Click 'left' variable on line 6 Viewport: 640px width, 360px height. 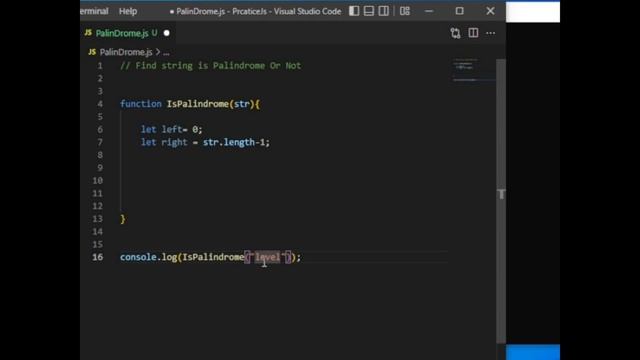click(172, 129)
